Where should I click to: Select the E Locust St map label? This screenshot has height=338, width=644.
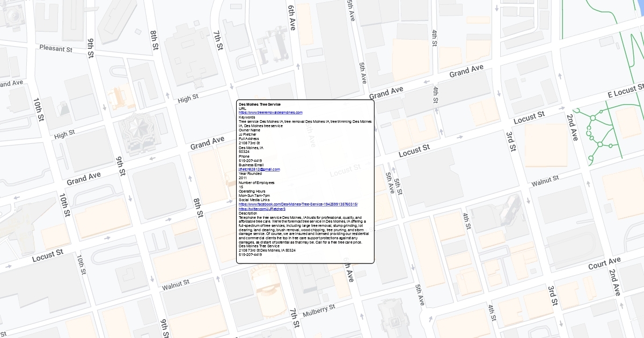625,91
